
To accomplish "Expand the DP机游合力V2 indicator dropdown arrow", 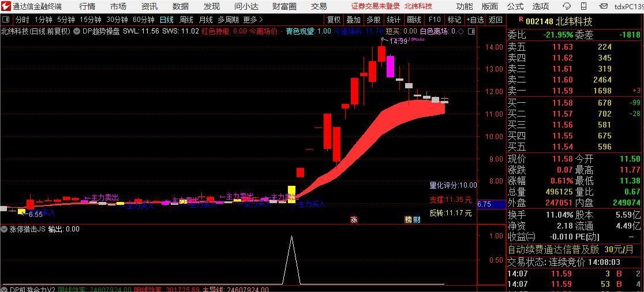I will [x=5, y=289].
